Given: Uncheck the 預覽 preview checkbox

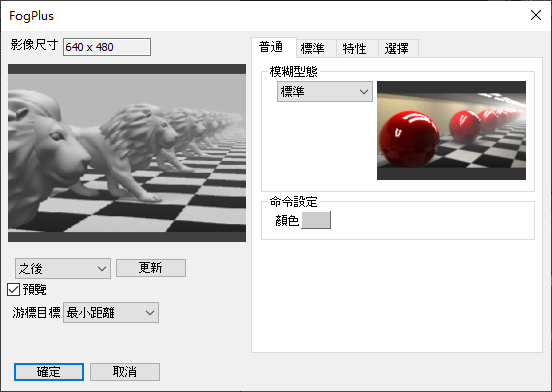Looking at the screenshot, I should pos(13,290).
